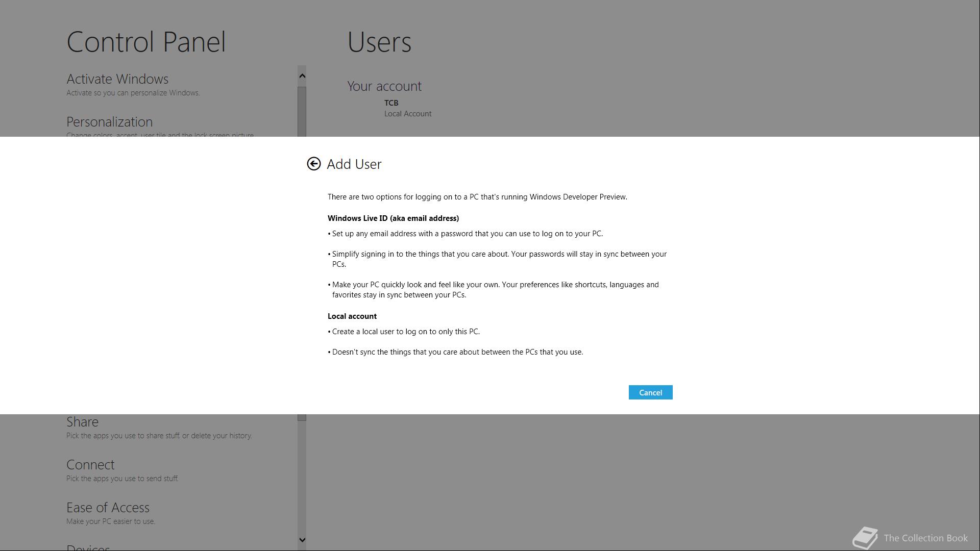Click the scroll up arrow in settings list
The width and height of the screenshot is (980, 551).
[x=302, y=76]
